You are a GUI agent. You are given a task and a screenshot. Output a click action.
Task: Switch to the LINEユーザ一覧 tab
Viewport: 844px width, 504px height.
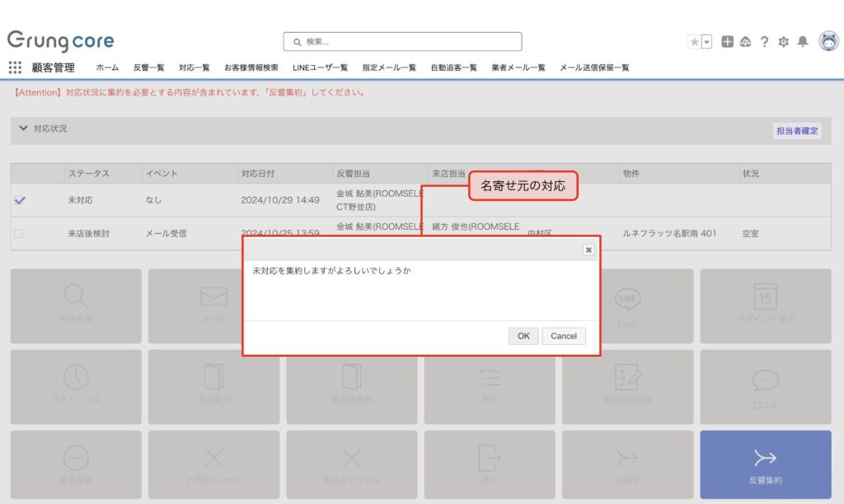point(320,68)
